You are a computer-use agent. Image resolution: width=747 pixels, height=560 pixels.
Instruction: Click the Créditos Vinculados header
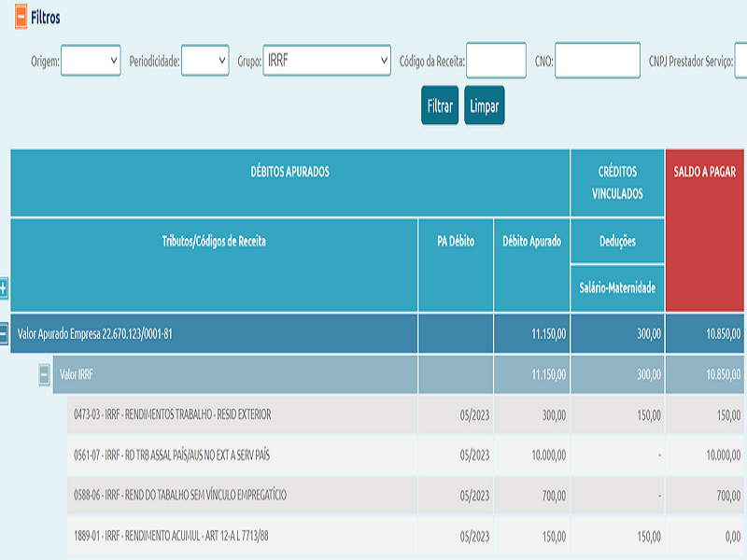[x=617, y=183]
